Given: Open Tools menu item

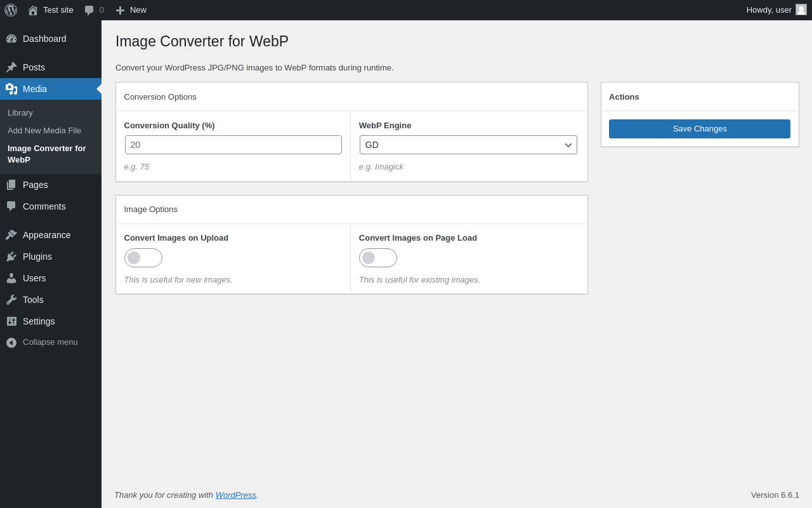Looking at the screenshot, I should [51, 300].
